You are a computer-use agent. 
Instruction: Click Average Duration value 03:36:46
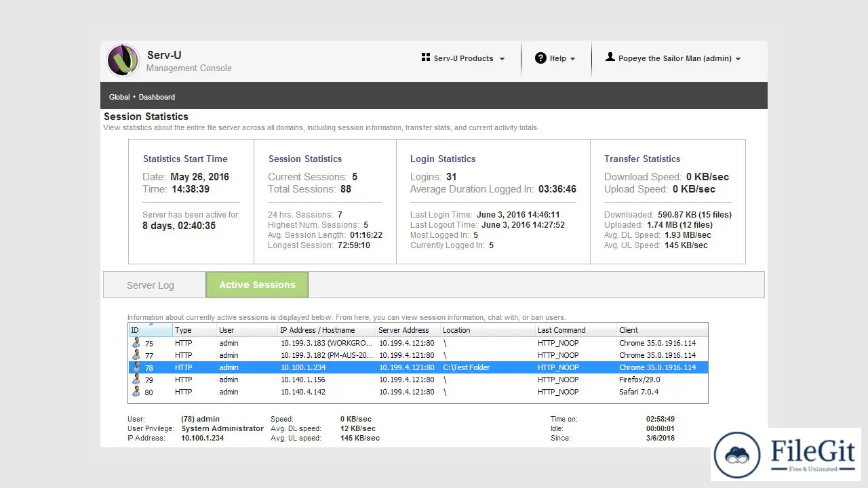[x=557, y=189]
